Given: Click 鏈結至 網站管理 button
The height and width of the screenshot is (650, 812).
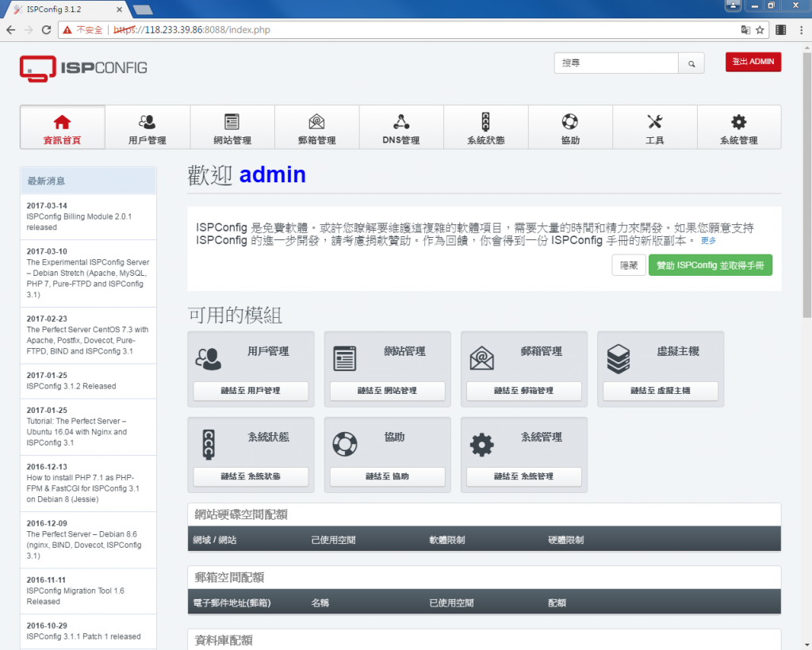Looking at the screenshot, I should pyautogui.click(x=387, y=391).
